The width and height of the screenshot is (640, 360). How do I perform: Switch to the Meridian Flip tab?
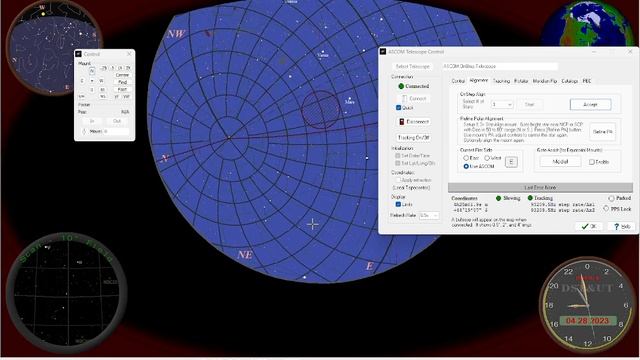(544, 81)
